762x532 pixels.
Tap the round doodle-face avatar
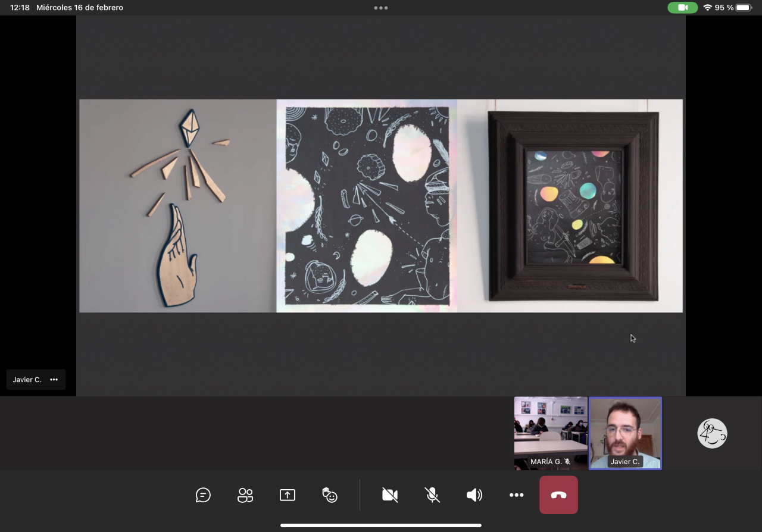click(712, 433)
